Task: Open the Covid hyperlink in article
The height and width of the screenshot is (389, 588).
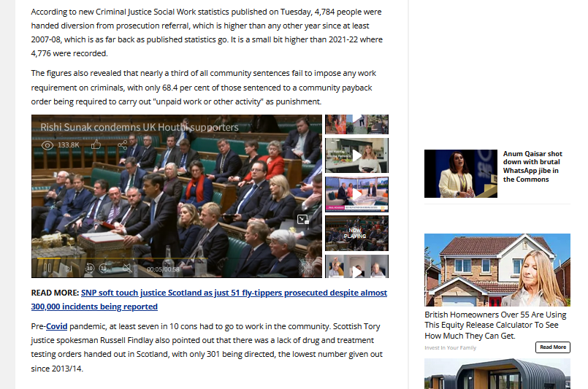Action: coord(57,326)
